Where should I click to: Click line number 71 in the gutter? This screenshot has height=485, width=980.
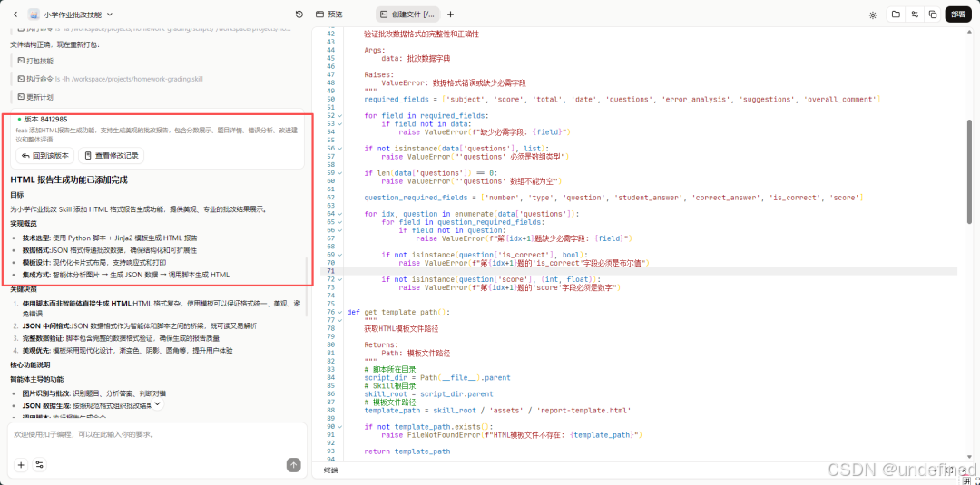coord(330,271)
